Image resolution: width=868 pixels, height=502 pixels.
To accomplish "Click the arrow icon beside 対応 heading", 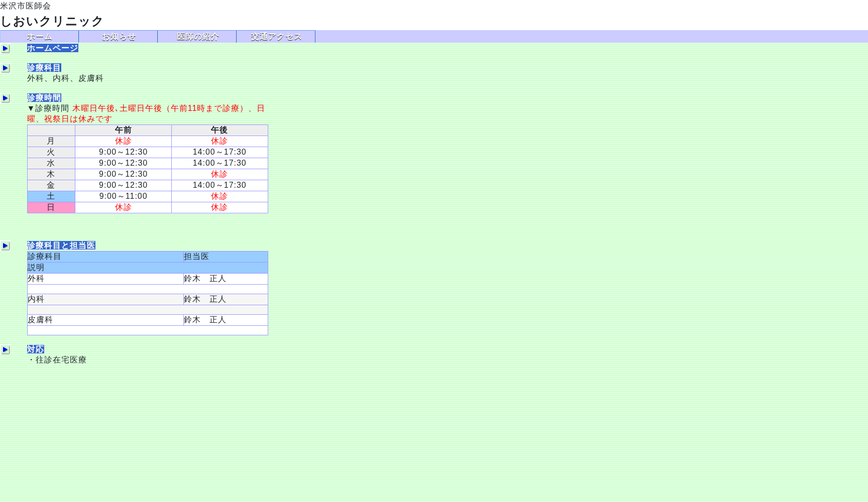I will (x=6, y=350).
